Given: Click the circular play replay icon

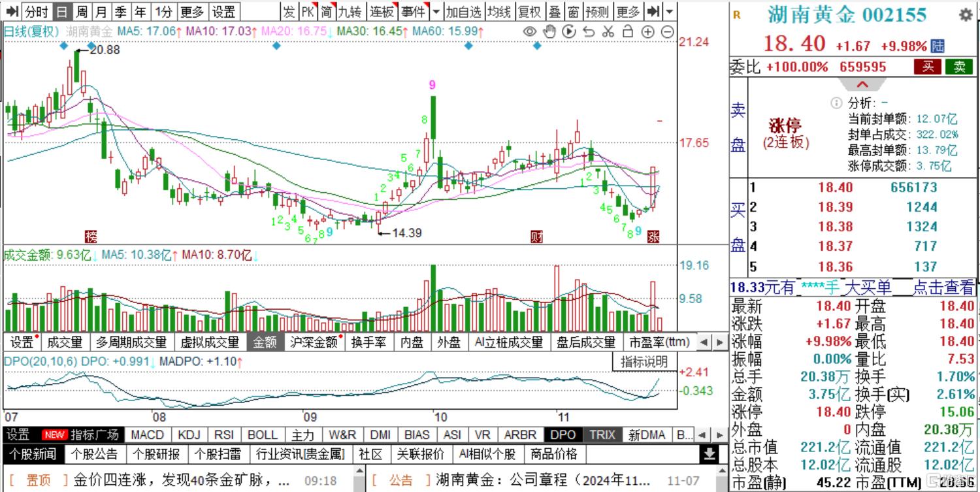Looking at the screenshot, I should click(569, 31).
